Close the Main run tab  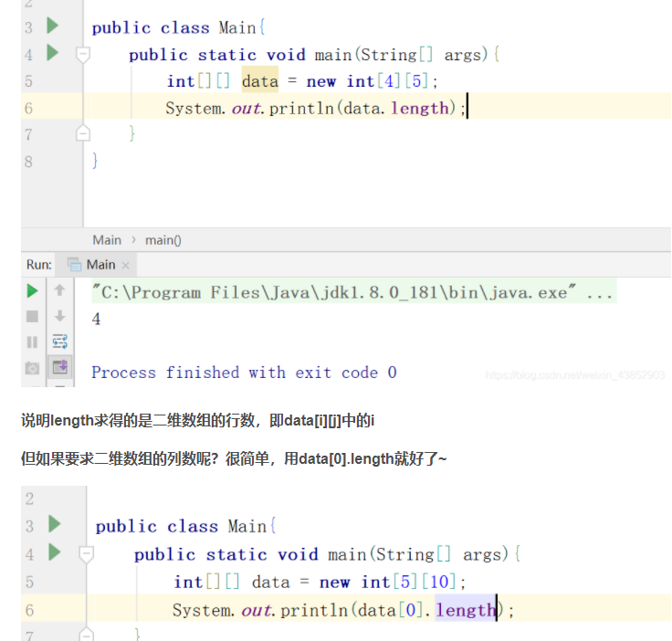[126, 266]
